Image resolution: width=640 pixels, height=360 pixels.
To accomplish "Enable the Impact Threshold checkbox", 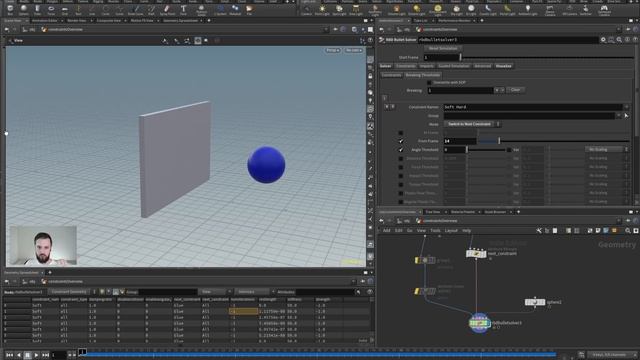I will point(401,176).
